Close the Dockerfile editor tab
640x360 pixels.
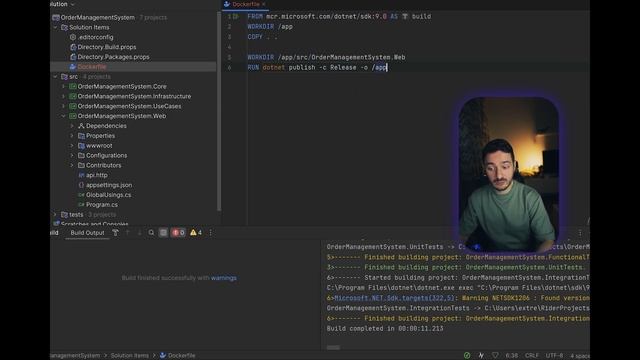click(x=264, y=4)
